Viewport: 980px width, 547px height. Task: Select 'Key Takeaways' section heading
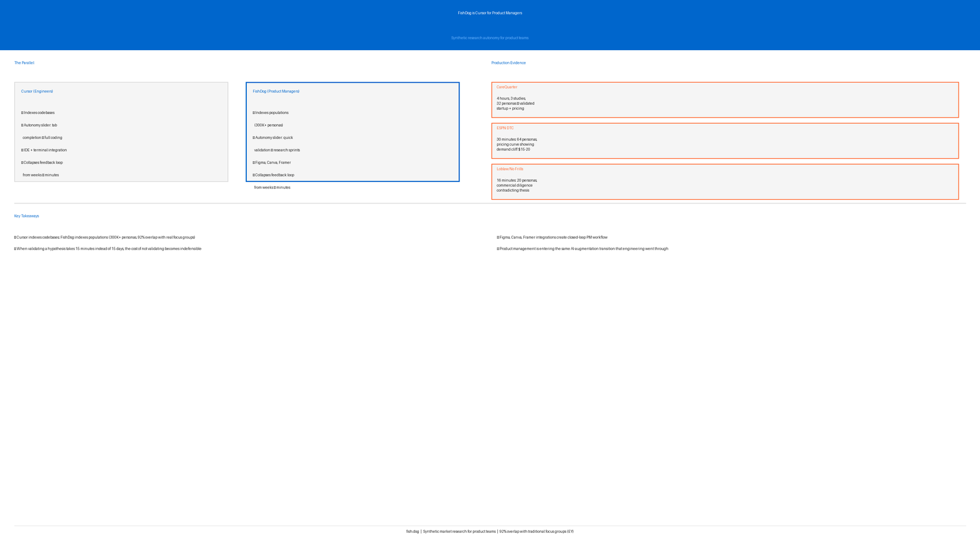(27, 216)
